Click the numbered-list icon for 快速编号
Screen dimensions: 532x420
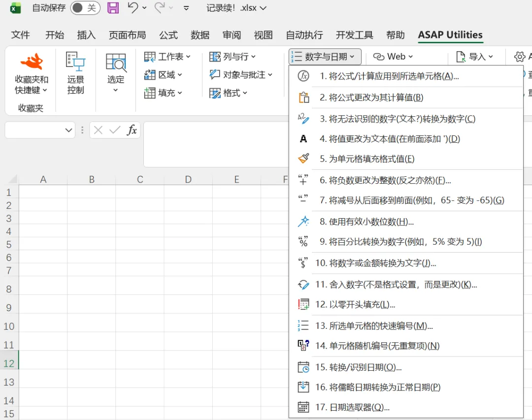click(303, 325)
